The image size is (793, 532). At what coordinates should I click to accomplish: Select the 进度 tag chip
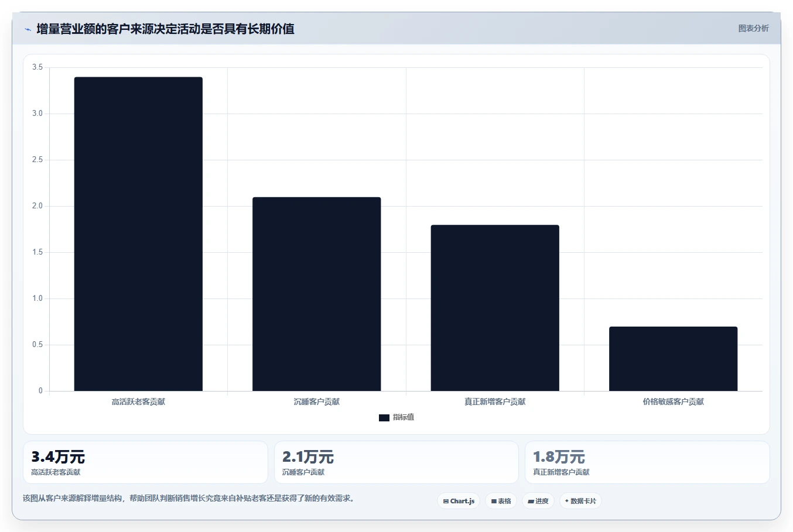click(538, 501)
